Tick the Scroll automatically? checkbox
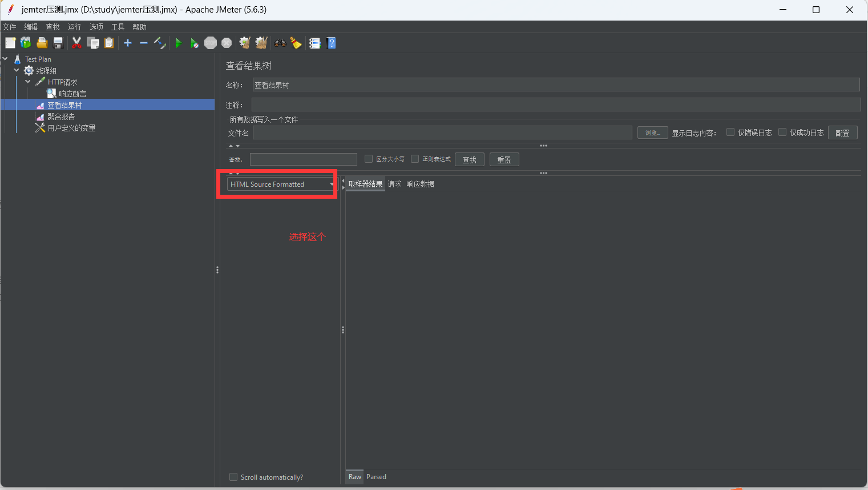 pos(233,477)
